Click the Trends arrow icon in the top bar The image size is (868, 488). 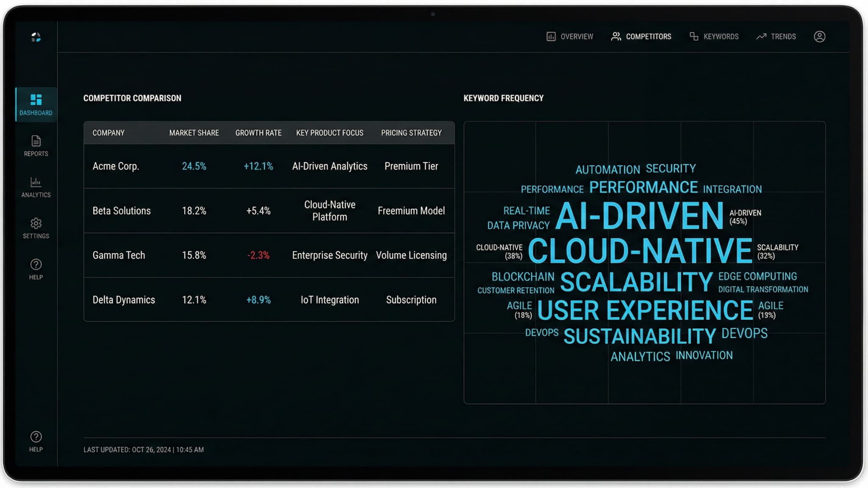761,36
